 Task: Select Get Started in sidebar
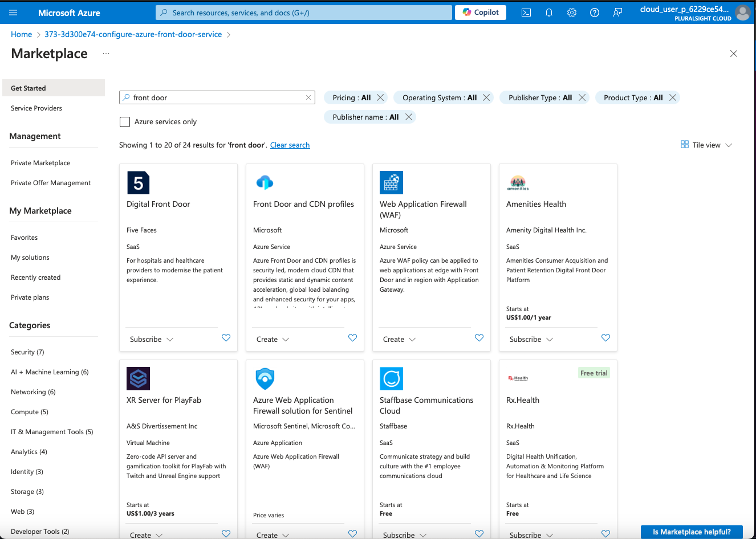click(x=54, y=88)
